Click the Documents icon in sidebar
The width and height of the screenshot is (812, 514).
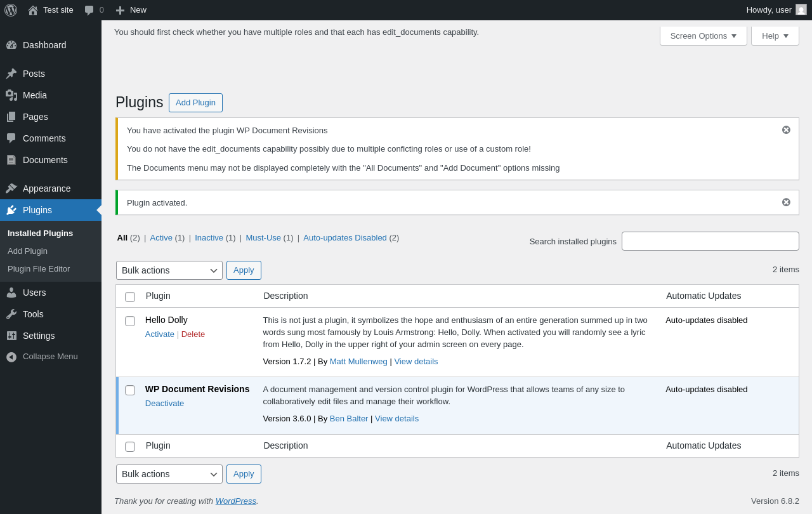click(11, 160)
